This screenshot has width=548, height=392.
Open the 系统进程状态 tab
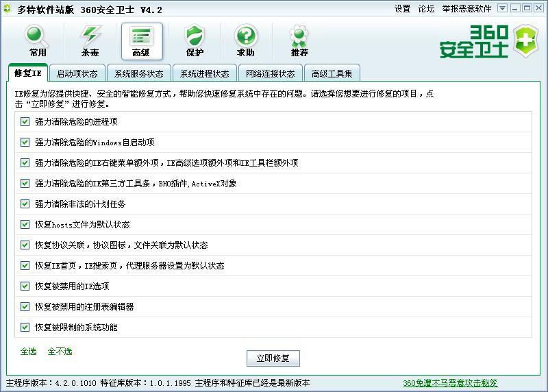pos(204,74)
